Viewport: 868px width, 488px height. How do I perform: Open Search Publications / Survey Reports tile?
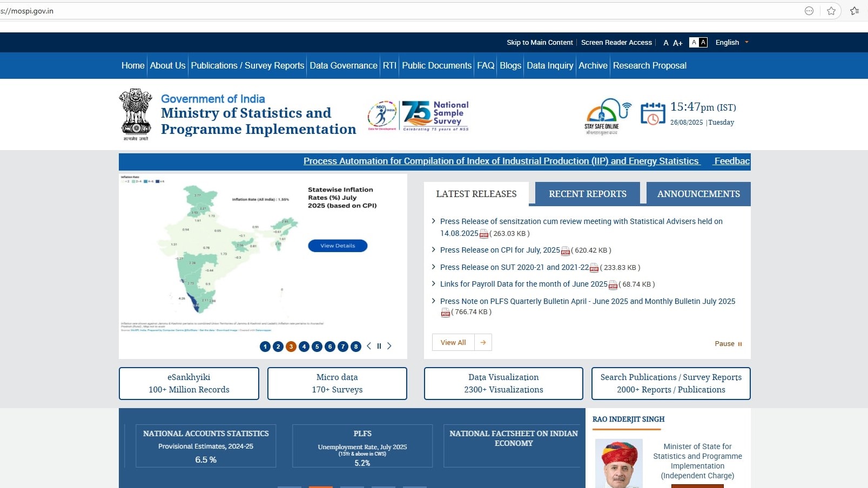pos(671,383)
